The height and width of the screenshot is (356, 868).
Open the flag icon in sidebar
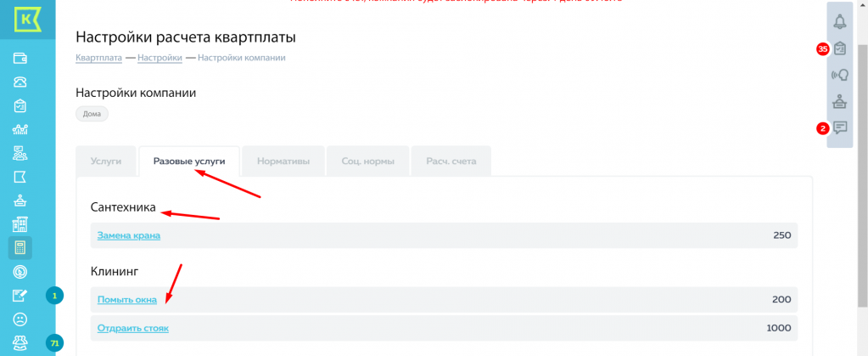pos(20,177)
